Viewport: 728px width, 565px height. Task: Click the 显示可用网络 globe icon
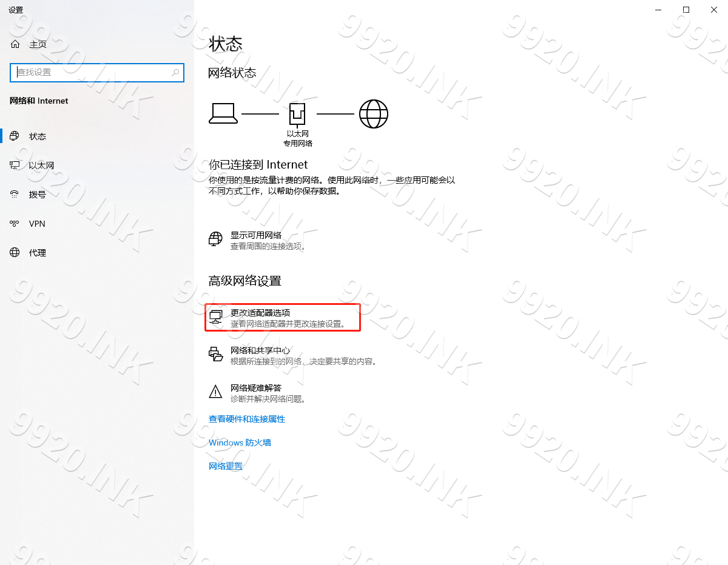215,240
